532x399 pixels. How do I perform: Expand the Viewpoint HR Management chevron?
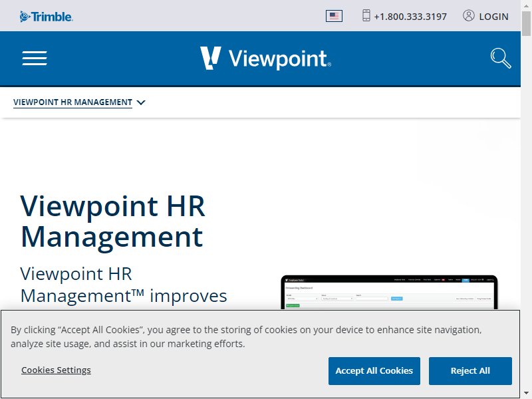141,102
